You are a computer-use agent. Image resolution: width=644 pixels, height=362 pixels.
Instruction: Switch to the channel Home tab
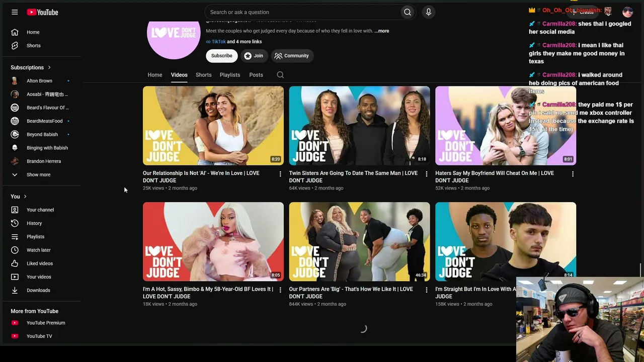click(x=155, y=75)
